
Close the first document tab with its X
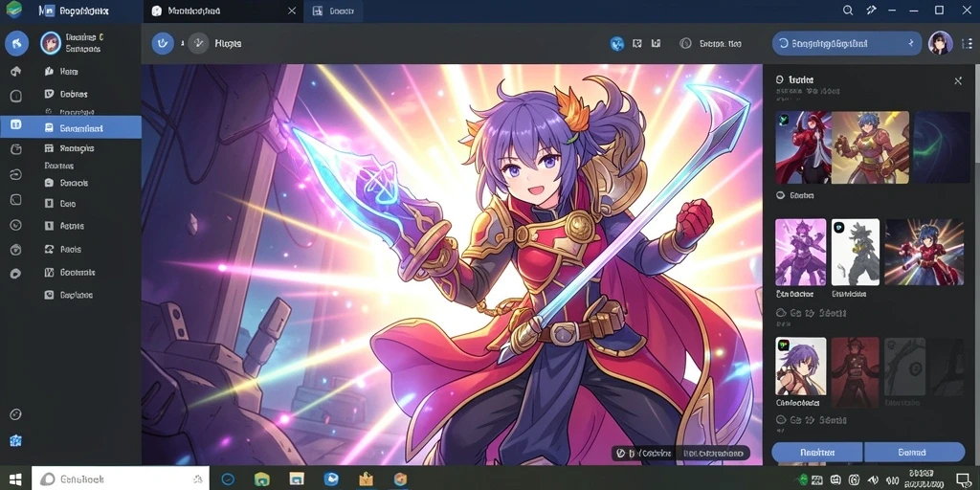(x=291, y=11)
